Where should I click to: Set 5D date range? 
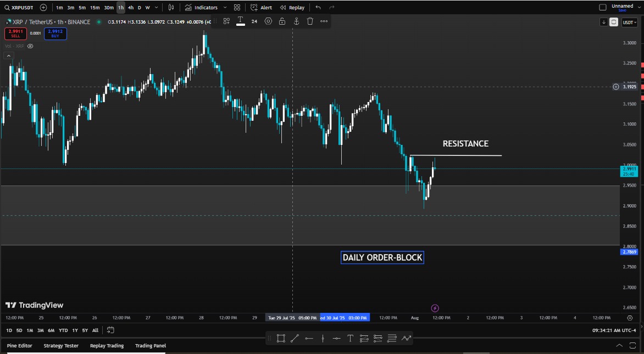point(19,330)
